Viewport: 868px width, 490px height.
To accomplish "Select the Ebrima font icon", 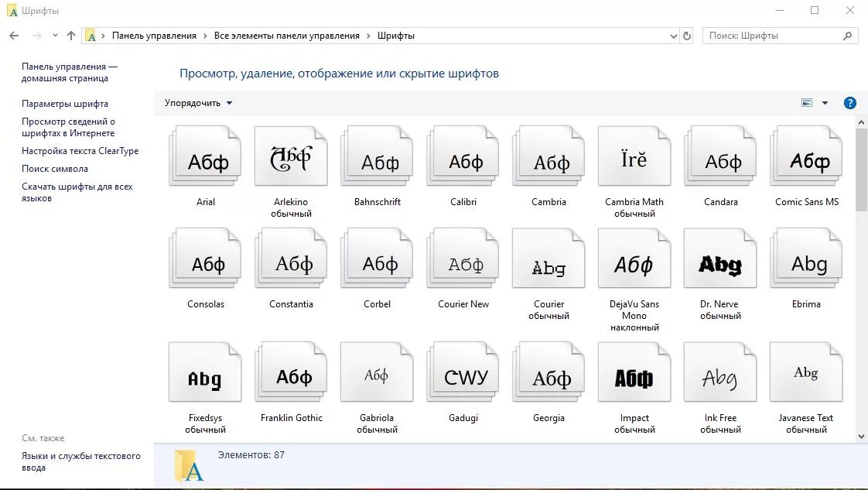I will click(806, 258).
